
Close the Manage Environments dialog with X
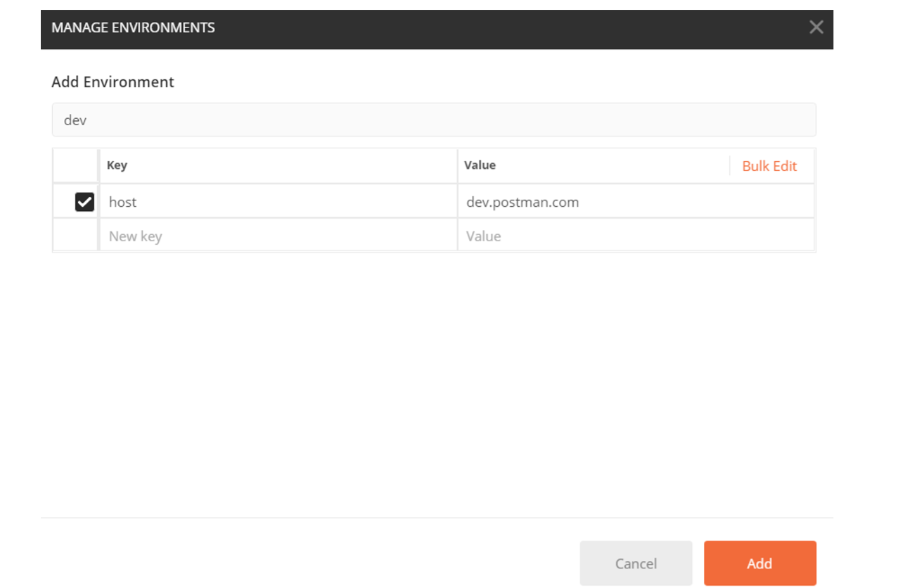(x=816, y=27)
